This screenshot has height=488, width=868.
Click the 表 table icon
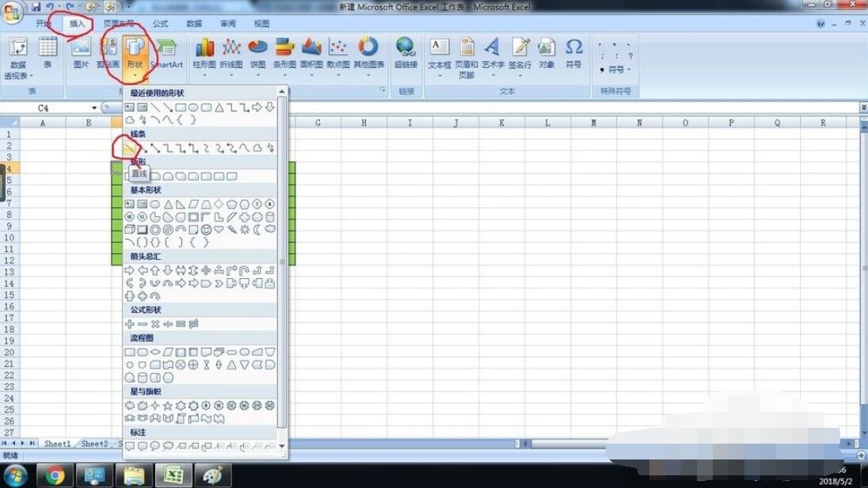48,54
